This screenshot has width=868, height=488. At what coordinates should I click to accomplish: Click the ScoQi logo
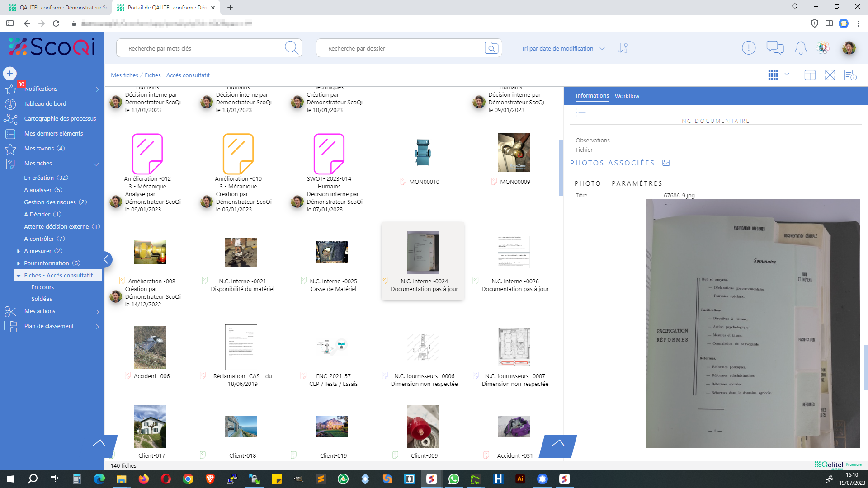point(52,47)
